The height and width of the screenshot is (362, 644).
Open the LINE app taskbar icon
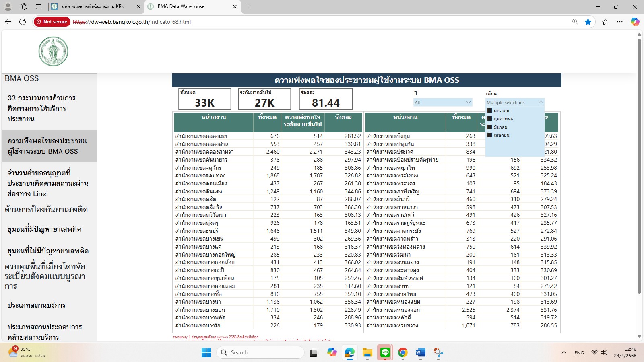385,352
